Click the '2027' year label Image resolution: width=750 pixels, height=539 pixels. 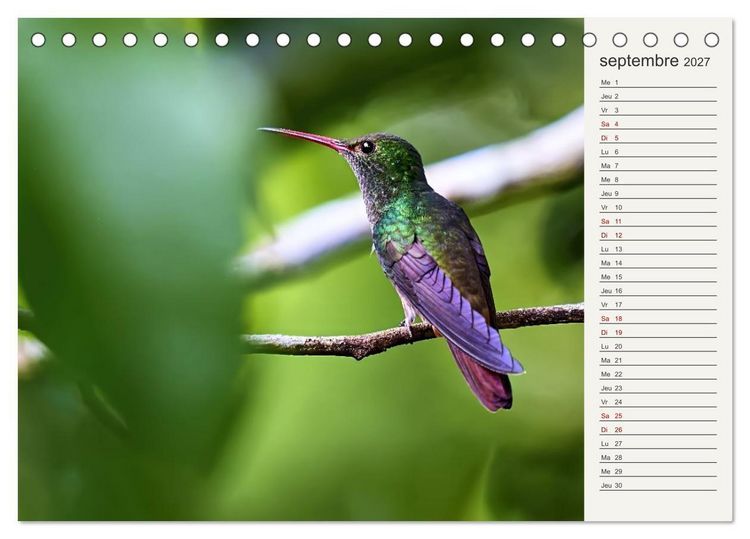tap(696, 62)
